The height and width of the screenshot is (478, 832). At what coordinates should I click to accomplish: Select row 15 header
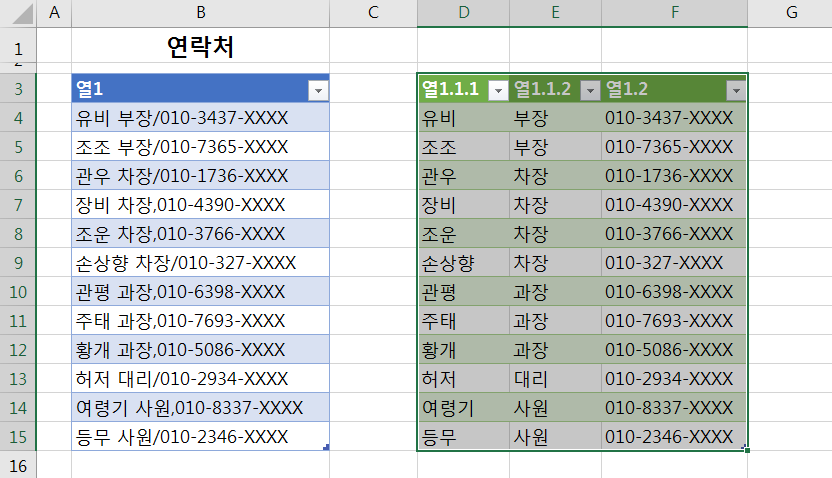(18, 437)
